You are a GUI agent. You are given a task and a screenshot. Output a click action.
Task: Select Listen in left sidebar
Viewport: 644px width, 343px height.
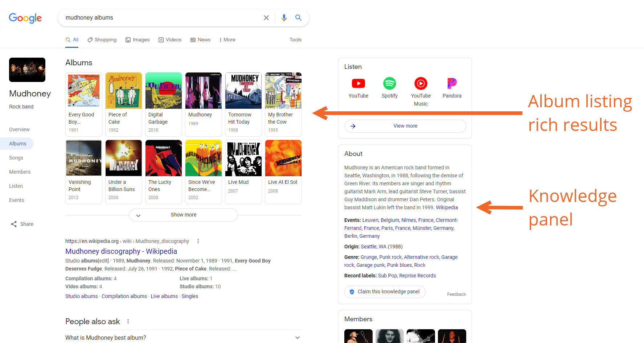coord(16,186)
